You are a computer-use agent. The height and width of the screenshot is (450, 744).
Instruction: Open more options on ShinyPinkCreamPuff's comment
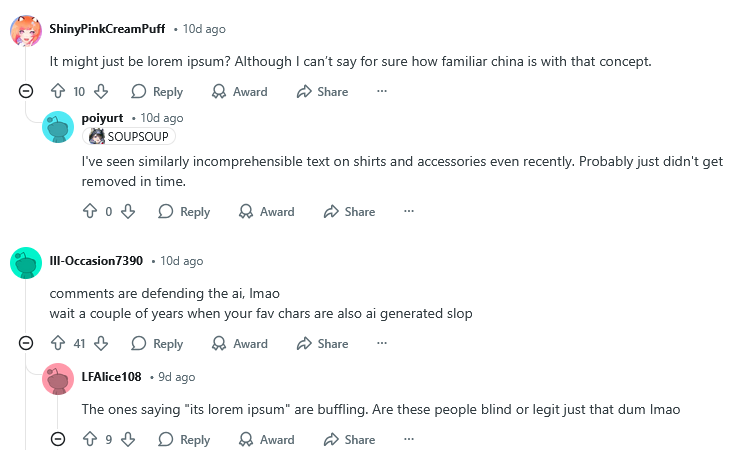click(381, 91)
